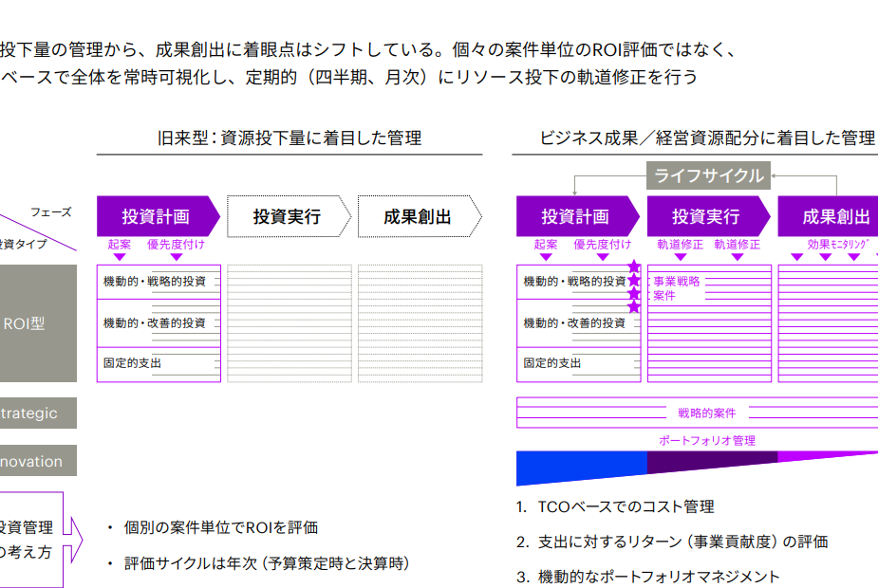
Task: Click bullet 評価サイクルは年次
Action: [258, 563]
